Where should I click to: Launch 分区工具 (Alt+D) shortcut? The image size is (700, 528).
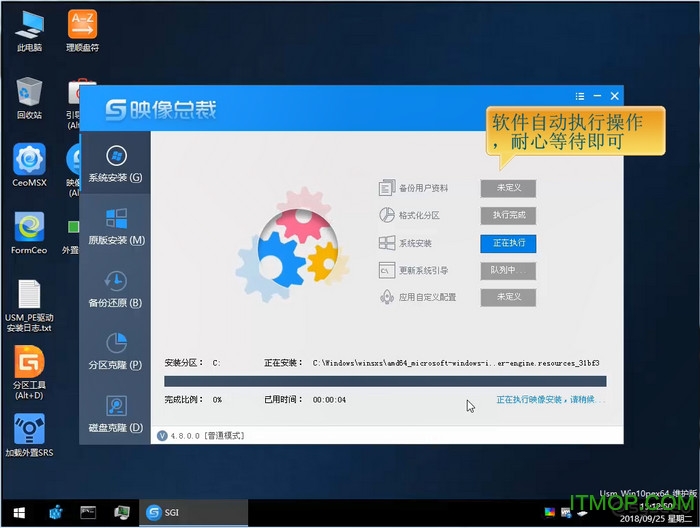pos(29,373)
